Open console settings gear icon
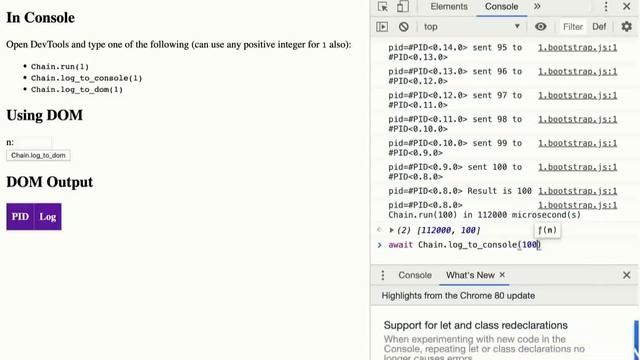This screenshot has width=640, height=360. [627, 27]
